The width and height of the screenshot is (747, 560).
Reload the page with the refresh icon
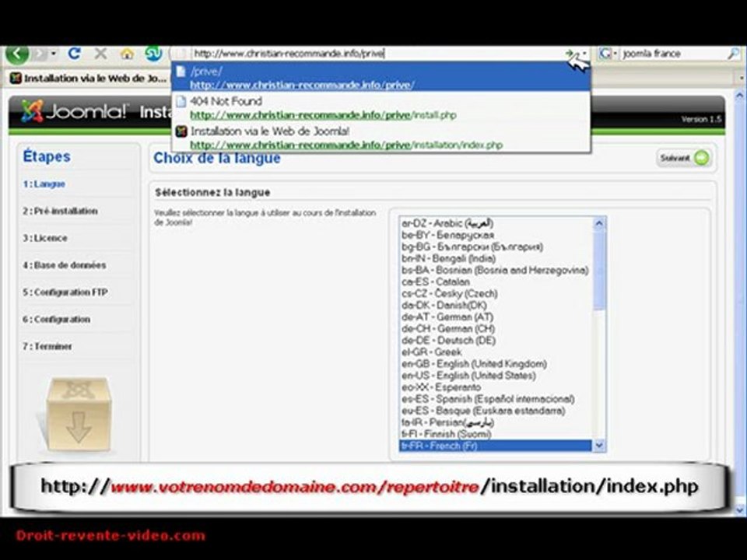point(75,54)
